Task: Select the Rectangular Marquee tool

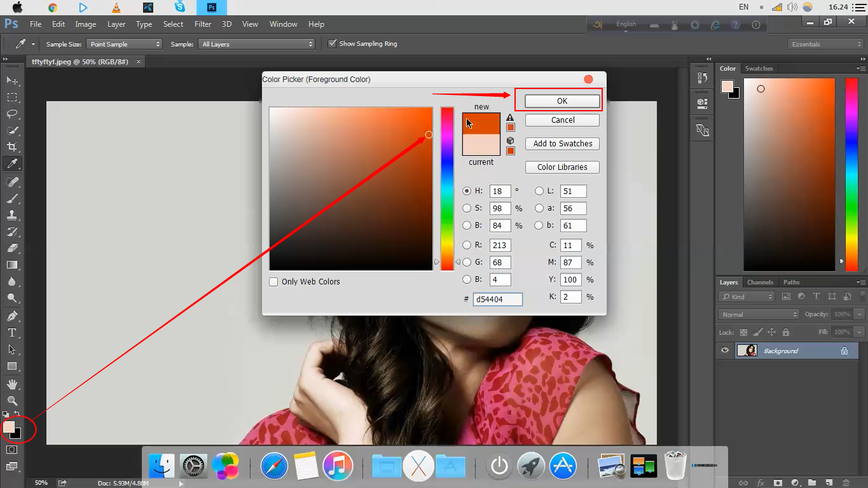Action: [12, 97]
